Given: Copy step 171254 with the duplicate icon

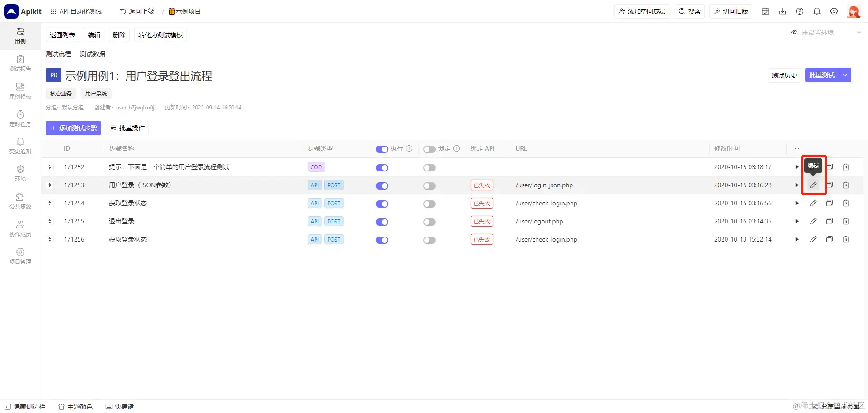Looking at the screenshot, I should [x=830, y=203].
